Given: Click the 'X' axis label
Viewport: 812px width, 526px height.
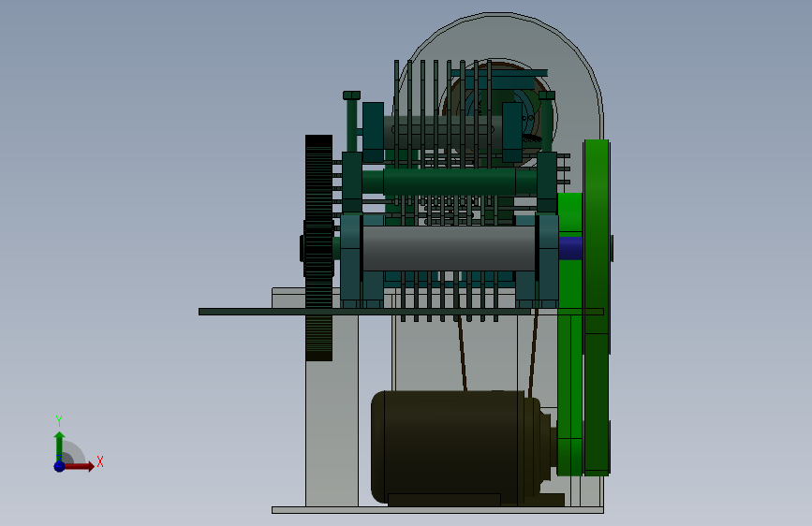Looking at the screenshot, I should tap(100, 461).
